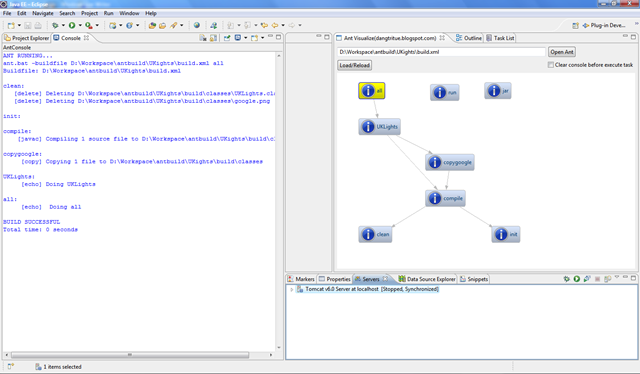Click the 'init' target node
The width and height of the screenshot is (640, 374).
(x=506, y=234)
